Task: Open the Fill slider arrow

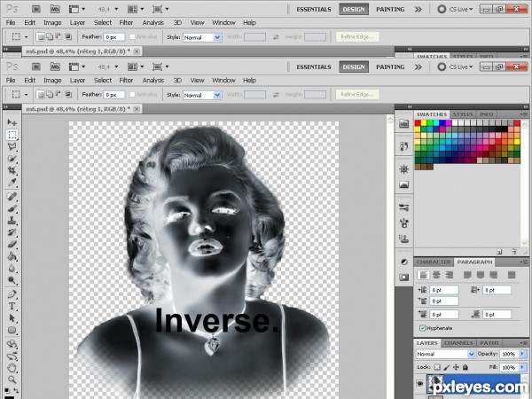Action: pyautogui.click(x=522, y=367)
